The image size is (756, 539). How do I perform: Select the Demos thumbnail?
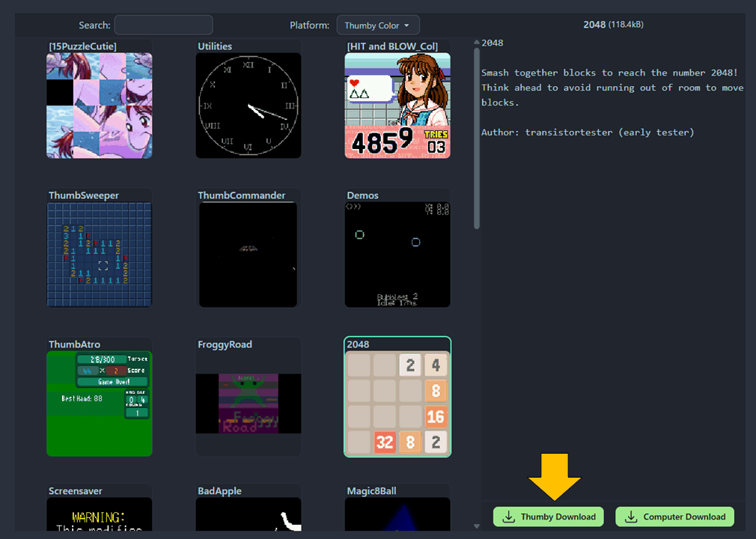pos(397,255)
